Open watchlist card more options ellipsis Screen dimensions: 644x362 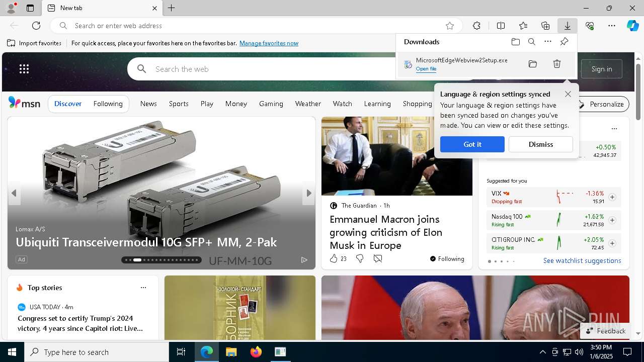tap(614, 129)
